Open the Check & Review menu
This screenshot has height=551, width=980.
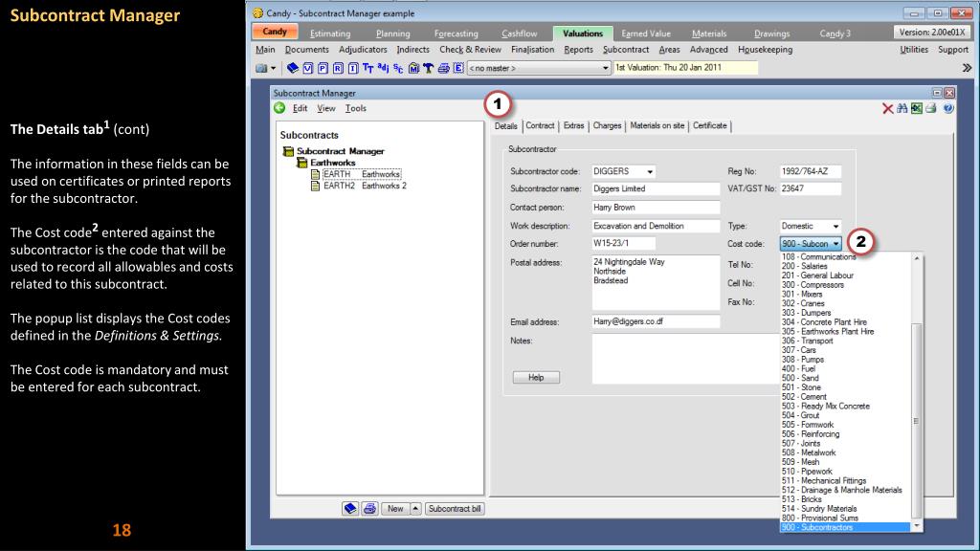[x=470, y=50]
